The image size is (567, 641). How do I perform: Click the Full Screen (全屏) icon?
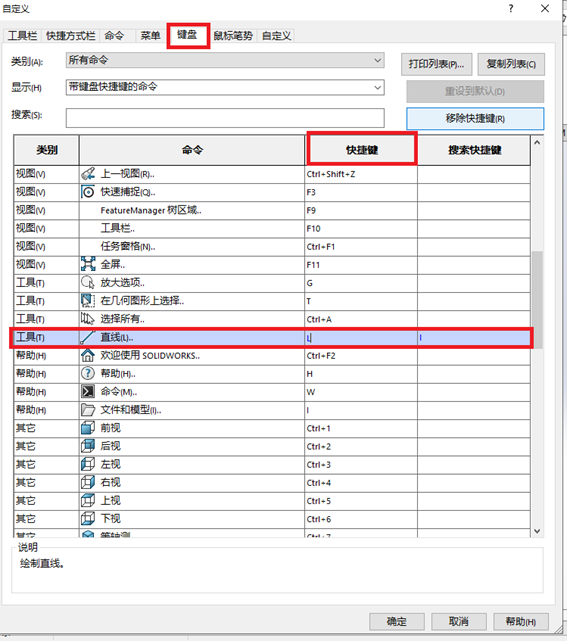pyautogui.click(x=88, y=264)
